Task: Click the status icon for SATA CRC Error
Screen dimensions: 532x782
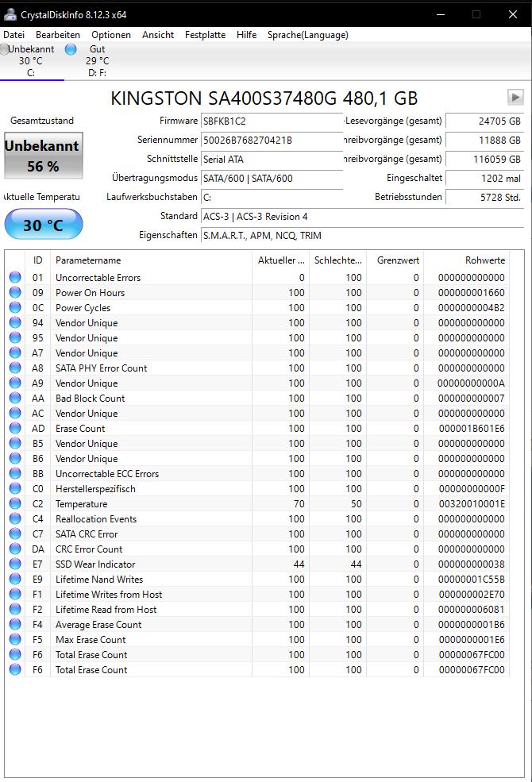Action: [x=15, y=534]
